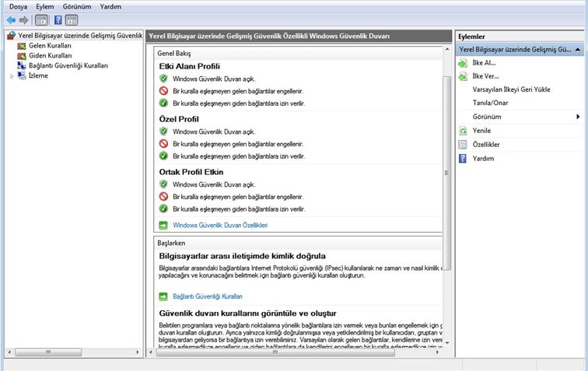Click the Özel Profil heading
588x371 pixels.
[x=179, y=119]
